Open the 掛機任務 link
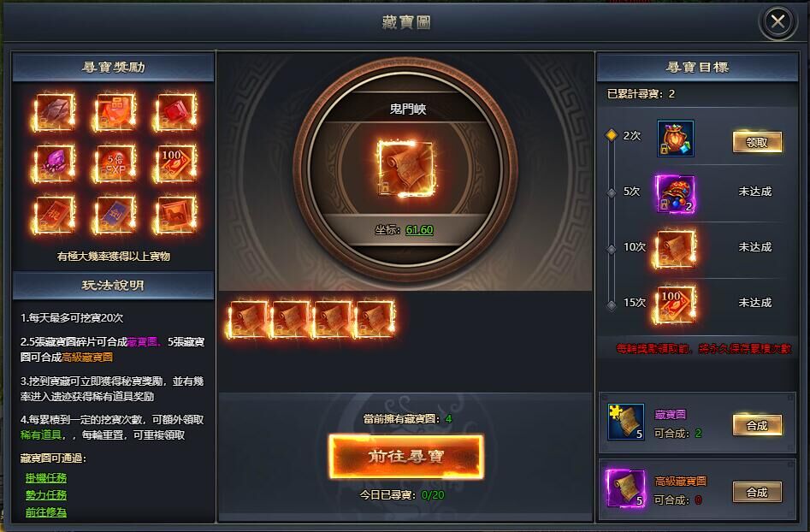Viewport: 810px width, 532px height. pyautogui.click(x=46, y=478)
